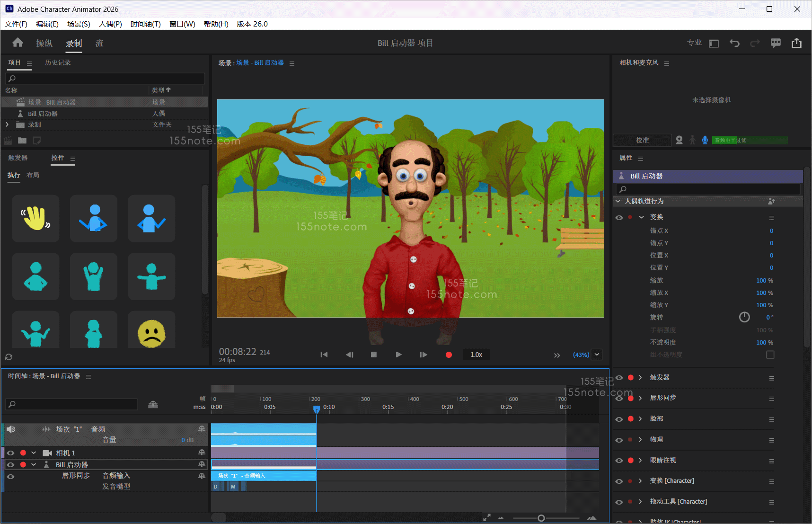Click the Home icon
Viewport: 812px width, 524px height.
[18, 43]
